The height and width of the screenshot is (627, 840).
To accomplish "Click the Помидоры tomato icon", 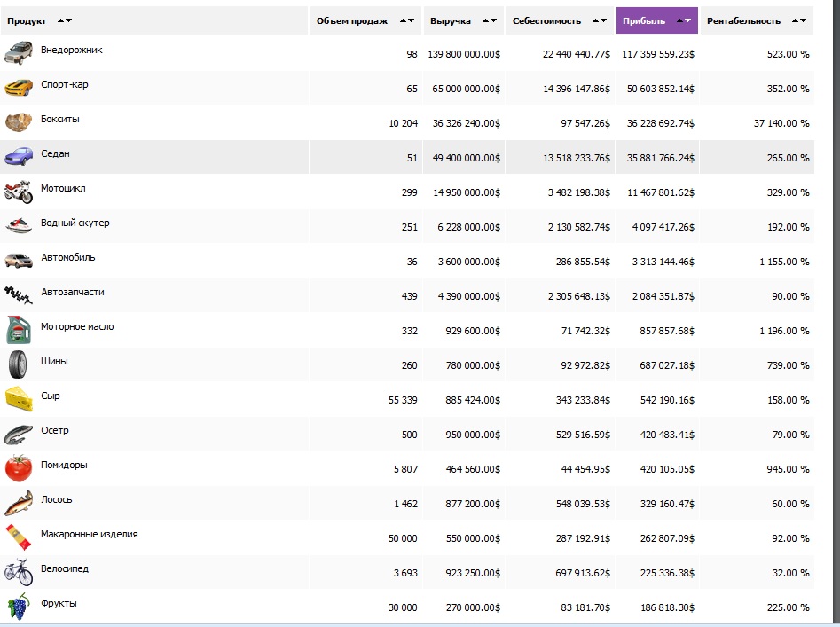I will click(19, 468).
